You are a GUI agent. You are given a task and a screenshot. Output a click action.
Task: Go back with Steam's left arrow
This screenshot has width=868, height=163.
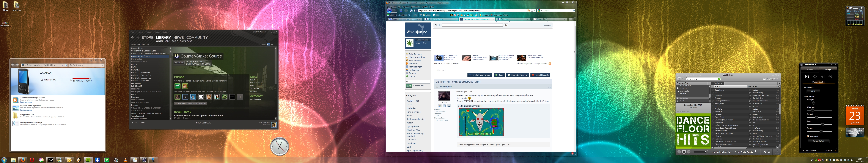pos(132,37)
